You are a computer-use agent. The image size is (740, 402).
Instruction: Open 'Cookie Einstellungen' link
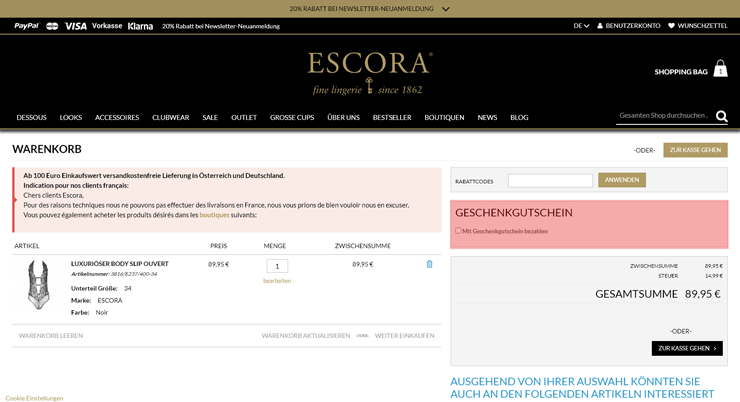34,398
